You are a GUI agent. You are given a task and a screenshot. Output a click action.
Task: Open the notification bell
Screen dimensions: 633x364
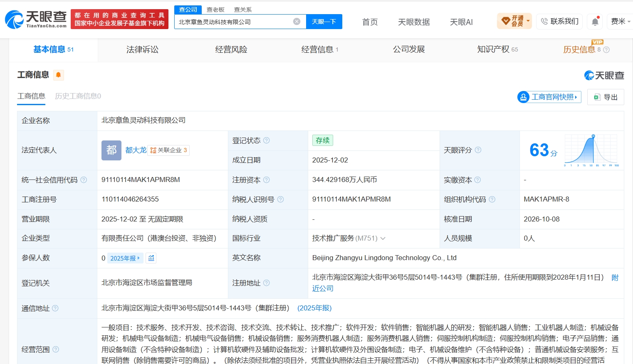click(x=595, y=22)
